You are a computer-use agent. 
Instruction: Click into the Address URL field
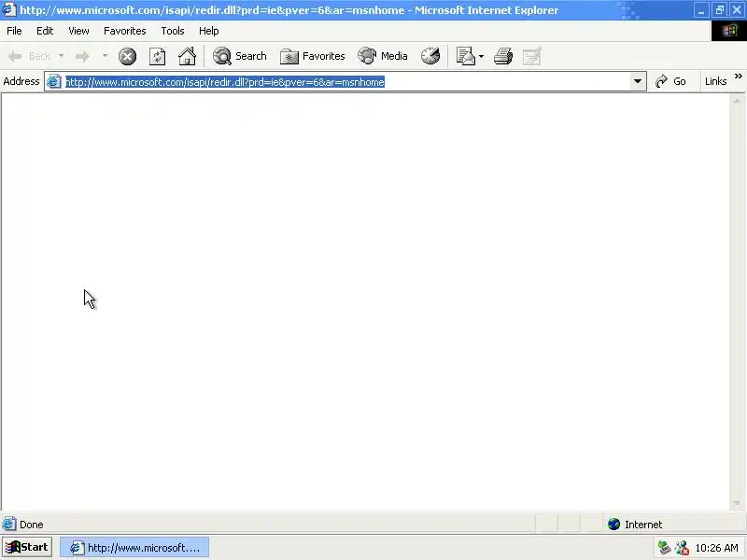click(x=345, y=82)
